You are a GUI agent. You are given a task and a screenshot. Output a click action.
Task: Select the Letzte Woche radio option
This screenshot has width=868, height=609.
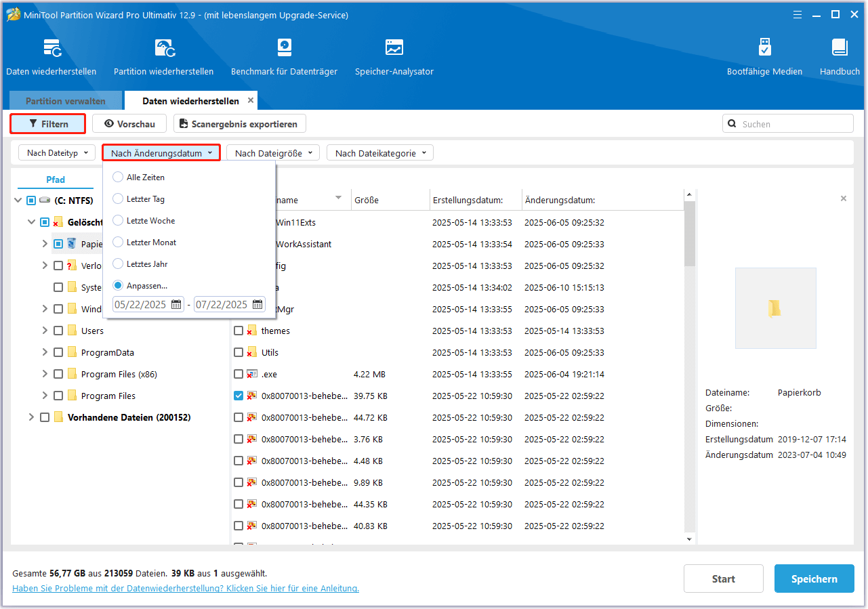coord(118,221)
